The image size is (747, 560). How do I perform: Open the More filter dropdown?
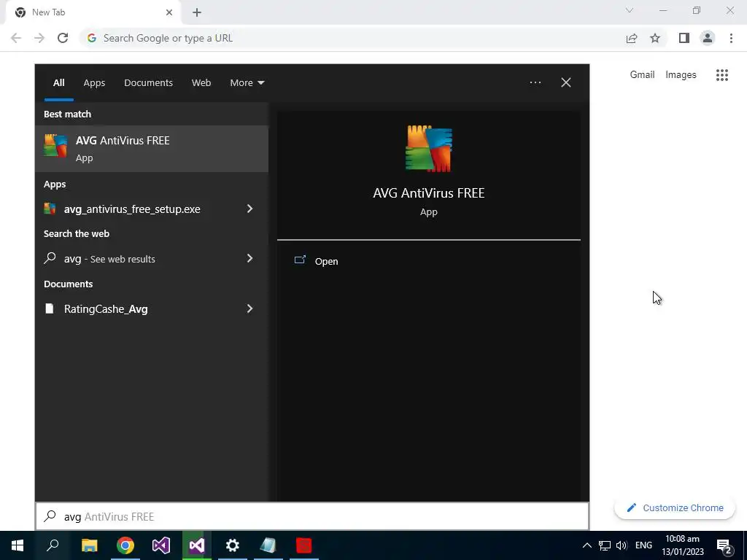[x=247, y=83]
